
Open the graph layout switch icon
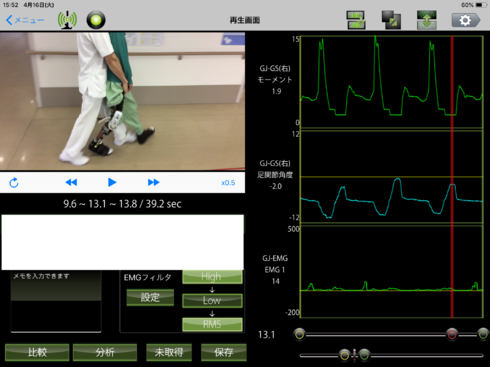(x=356, y=20)
